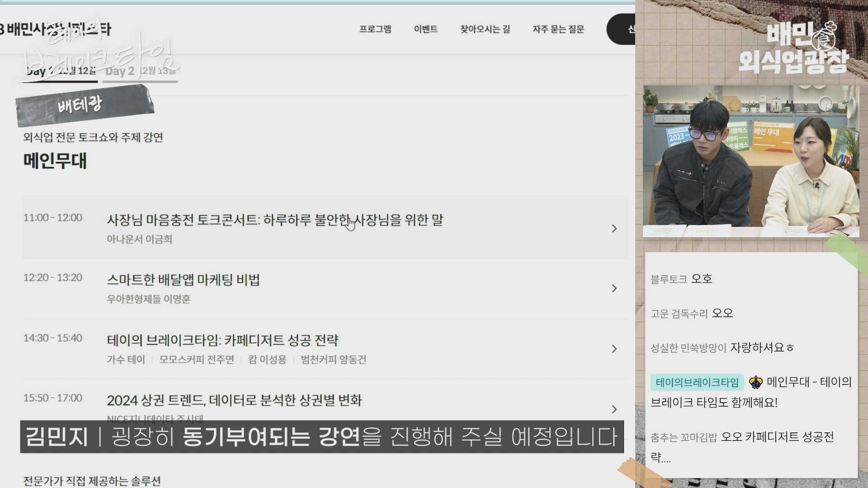Click chat message from 춤추는 꼬마김밥
The width and height of the screenshot is (868, 488).
[742, 447]
